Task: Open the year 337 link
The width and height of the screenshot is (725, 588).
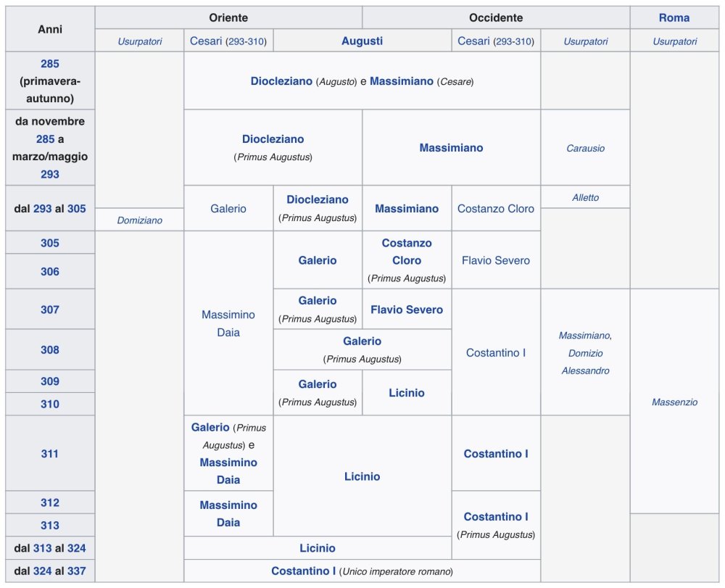Action: tap(77, 571)
